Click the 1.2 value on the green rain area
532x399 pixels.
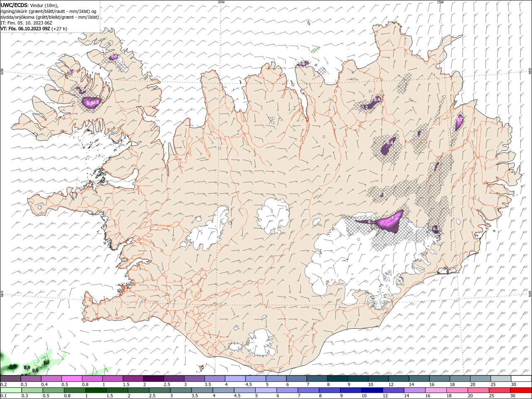click(x=47, y=362)
